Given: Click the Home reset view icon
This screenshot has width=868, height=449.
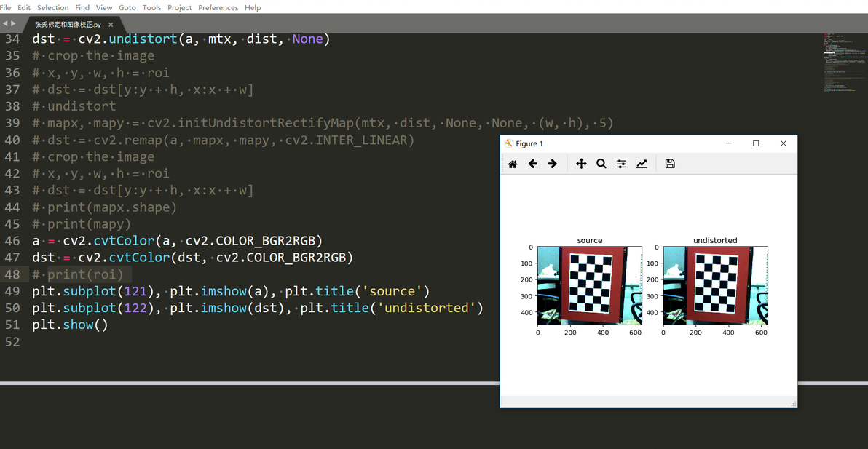Looking at the screenshot, I should coord(513,164).
